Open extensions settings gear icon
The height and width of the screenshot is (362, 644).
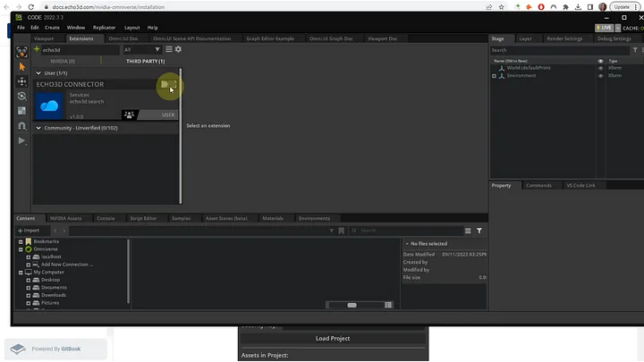coord(178,50)
